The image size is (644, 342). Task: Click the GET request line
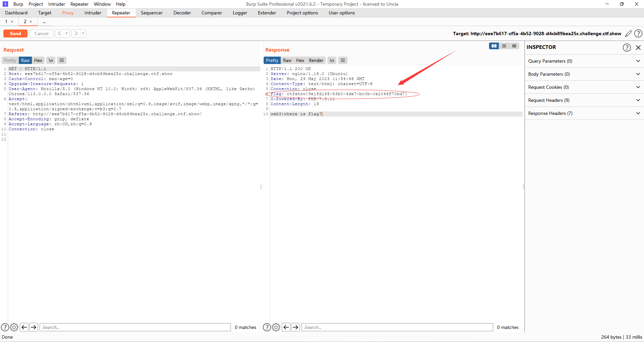(x=28, y=69)
